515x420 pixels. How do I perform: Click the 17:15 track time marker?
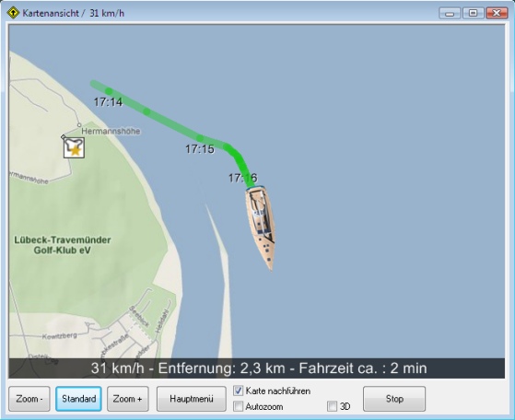pyautogui.click(x=200, y=149)
